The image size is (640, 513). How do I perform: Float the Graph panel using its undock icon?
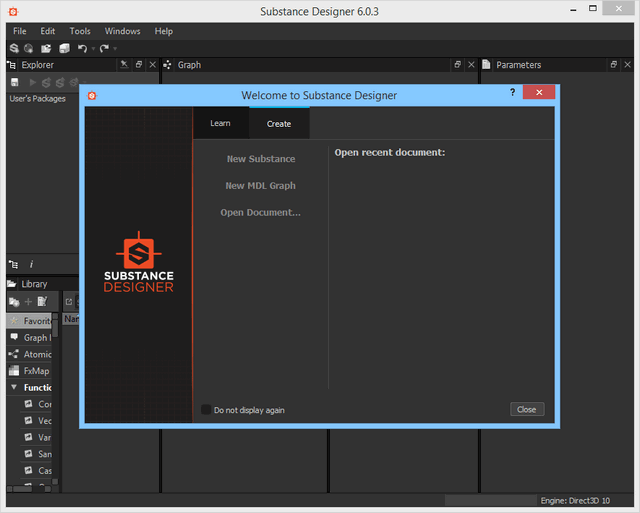(x=458, y=65)
